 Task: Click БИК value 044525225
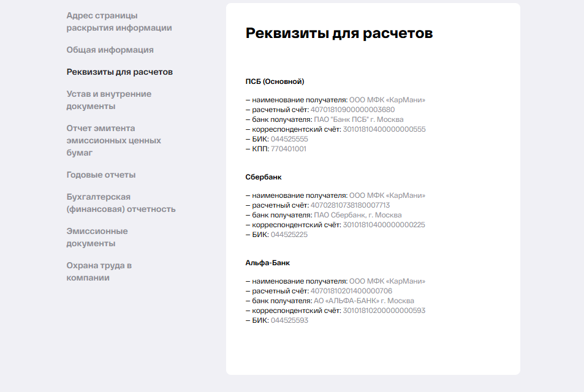tap(289, 235)
